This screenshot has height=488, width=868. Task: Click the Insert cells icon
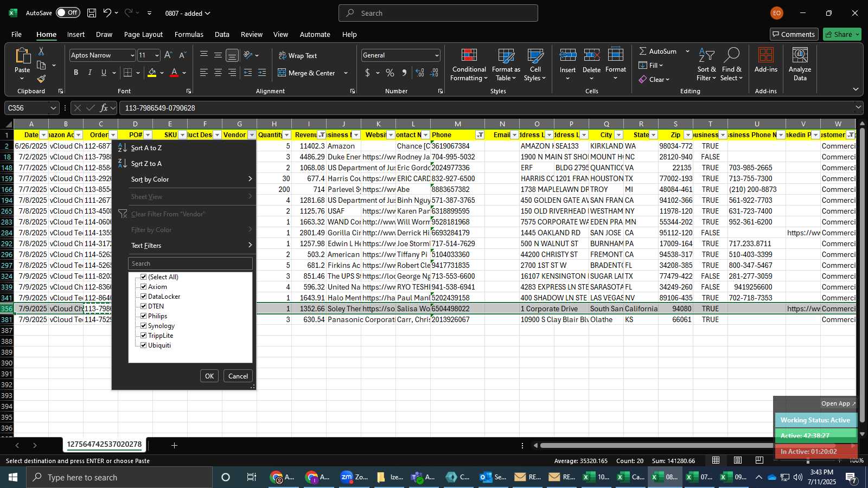568,55
